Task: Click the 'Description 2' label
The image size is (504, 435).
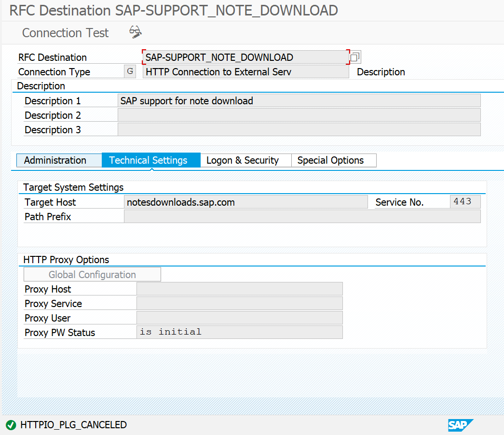Action: (53, 115)
